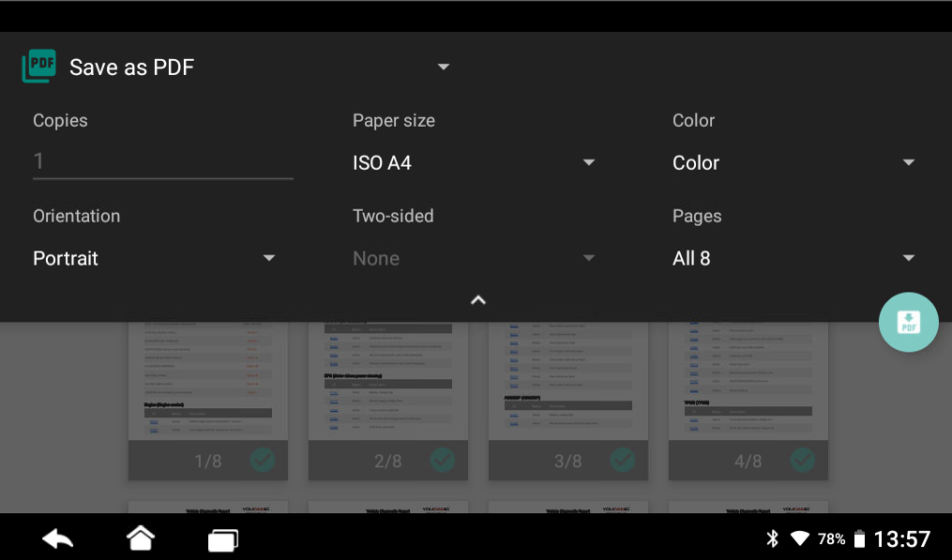
Task: Toggle the page 3/8 selection checkmark
Action: pos(623,461)
